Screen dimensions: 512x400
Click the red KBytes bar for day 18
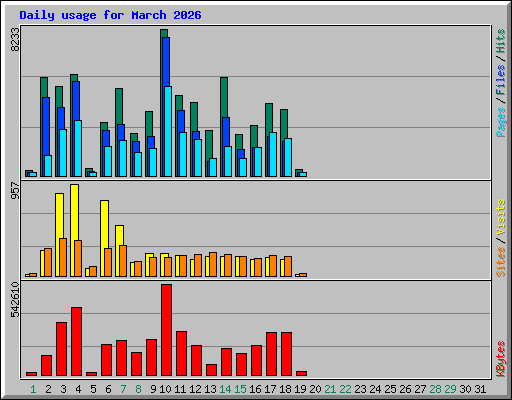286,354
